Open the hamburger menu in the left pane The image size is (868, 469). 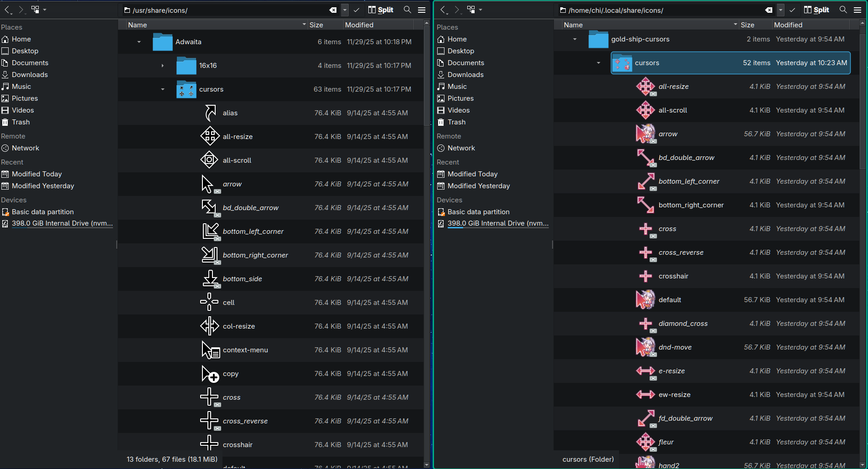point(422,10)
